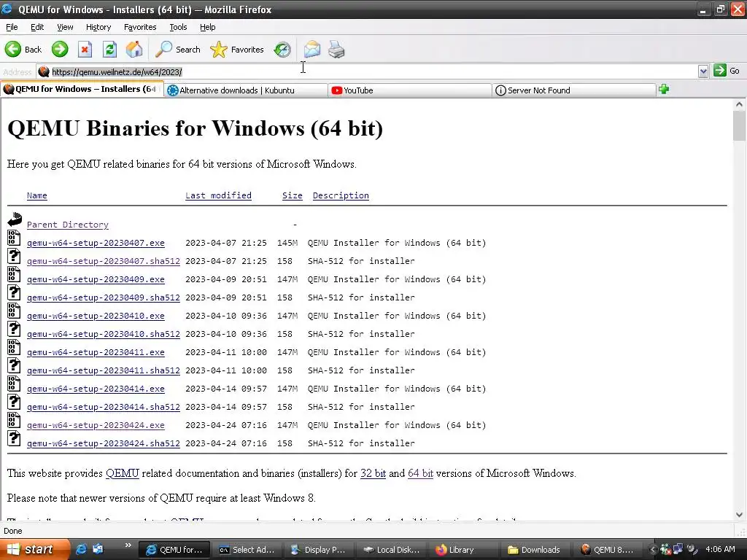Click the green Go arrow button
The image size is (747, 560).
[x=720, y=71]
